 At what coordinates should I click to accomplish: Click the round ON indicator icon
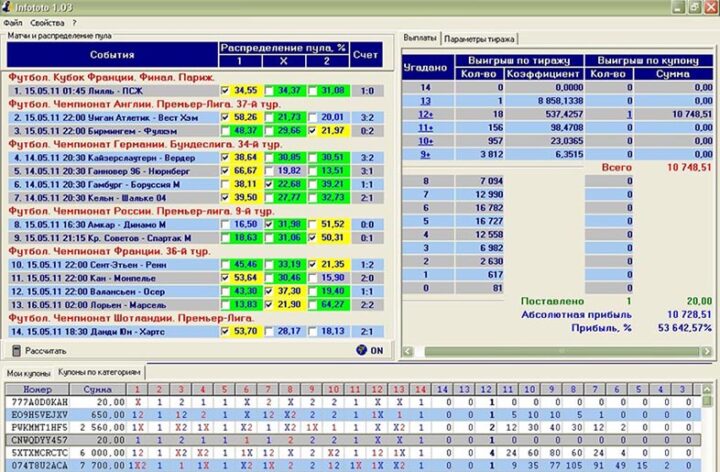[x=362, y=350]
